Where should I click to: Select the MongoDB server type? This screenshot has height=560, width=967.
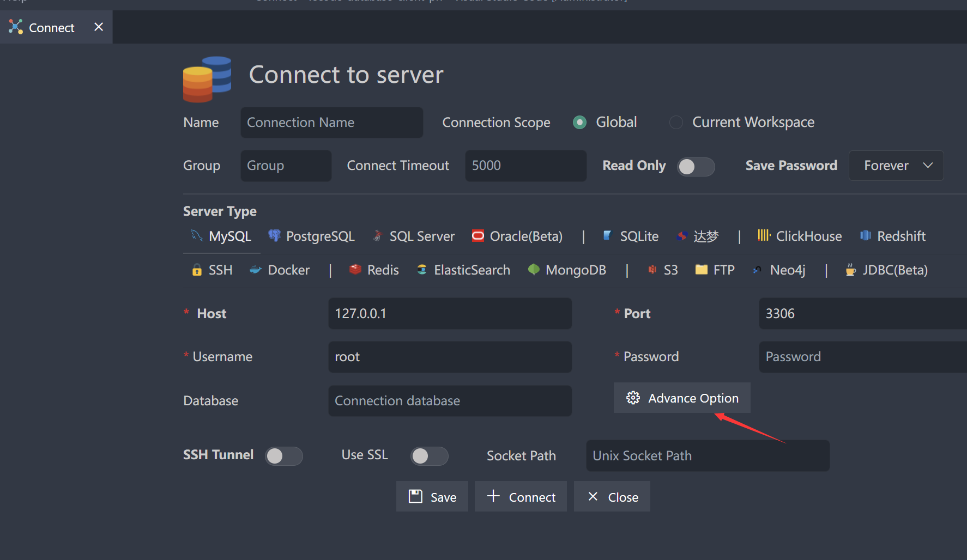576,270
